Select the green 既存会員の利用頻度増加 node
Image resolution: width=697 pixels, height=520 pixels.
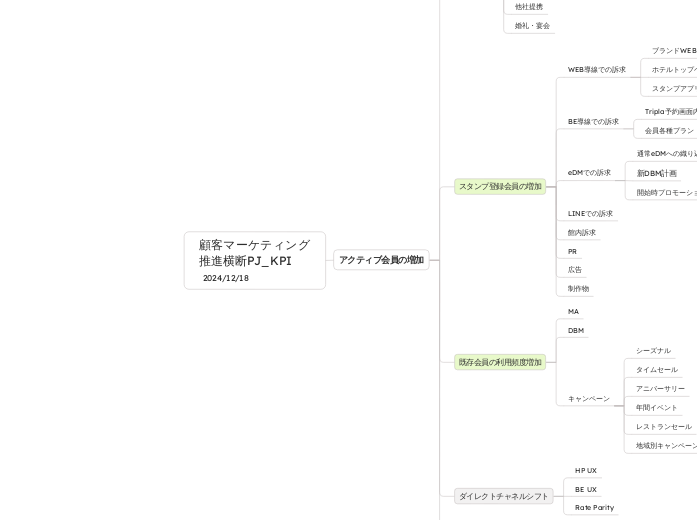click(500, 363)
